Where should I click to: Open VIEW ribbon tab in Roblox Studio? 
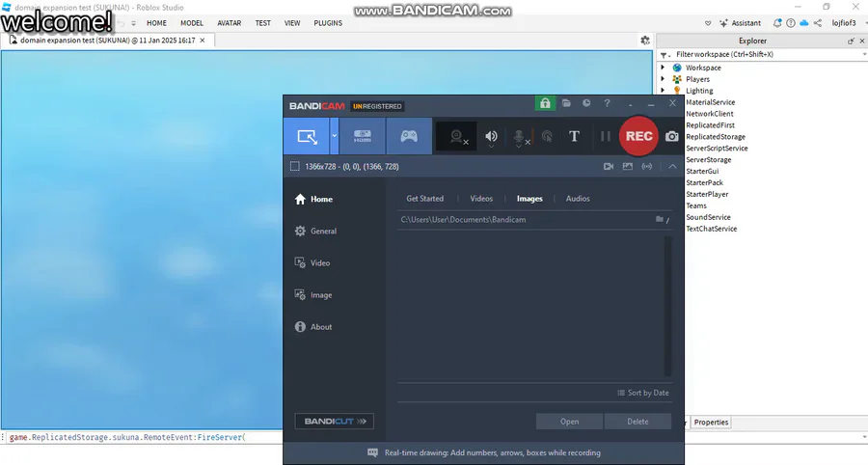[x=292, y=23]
